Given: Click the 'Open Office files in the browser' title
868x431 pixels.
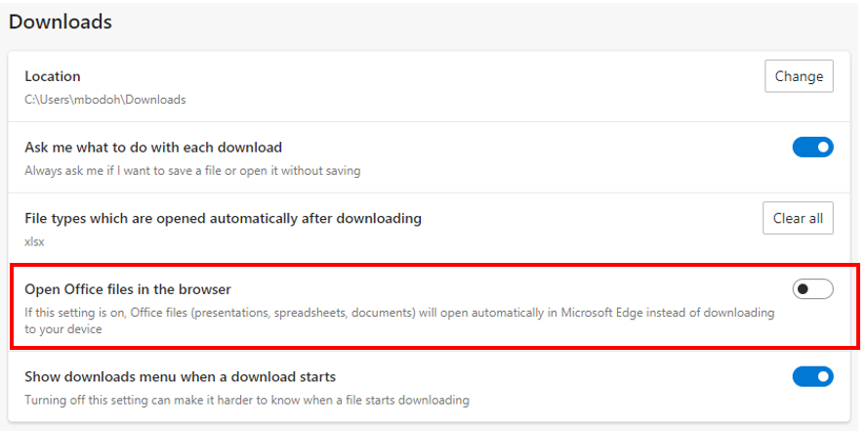Looking at the screenshot, I should click(128, 289).
